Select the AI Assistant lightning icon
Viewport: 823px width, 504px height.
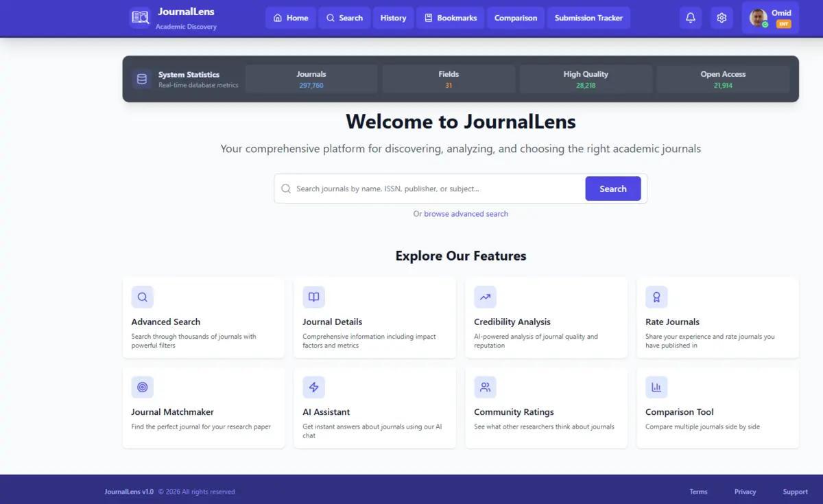coord(313,387)
